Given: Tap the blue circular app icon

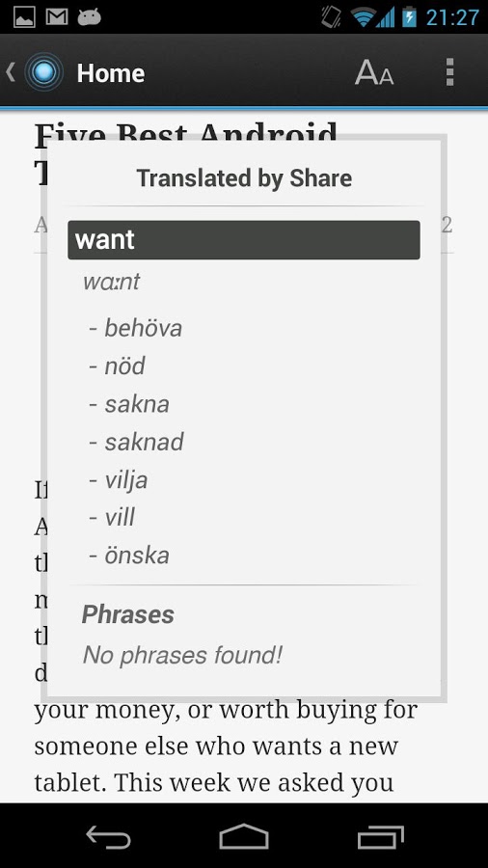Looking at the screenshot, I should pos(44,72).
